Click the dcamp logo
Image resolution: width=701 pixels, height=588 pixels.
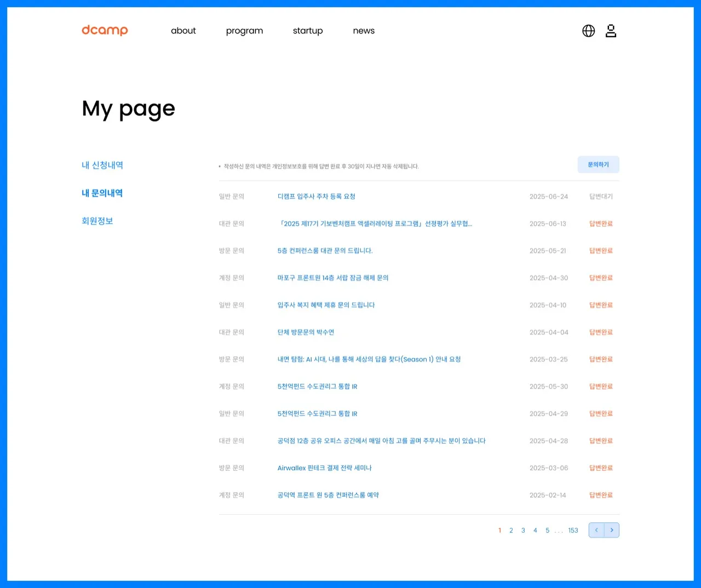(x=105, y=31)
